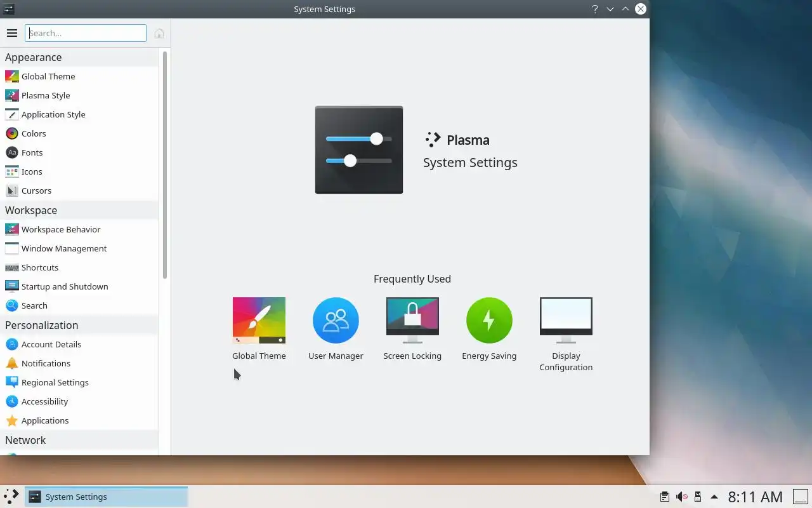
Task: Open Accessibility settings
Action: [x=79, y=401]
